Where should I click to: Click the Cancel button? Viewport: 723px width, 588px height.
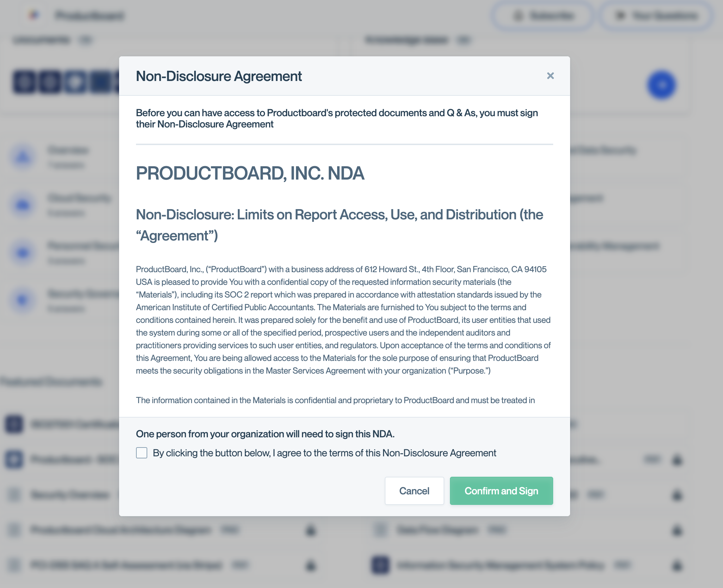[414, 491]
